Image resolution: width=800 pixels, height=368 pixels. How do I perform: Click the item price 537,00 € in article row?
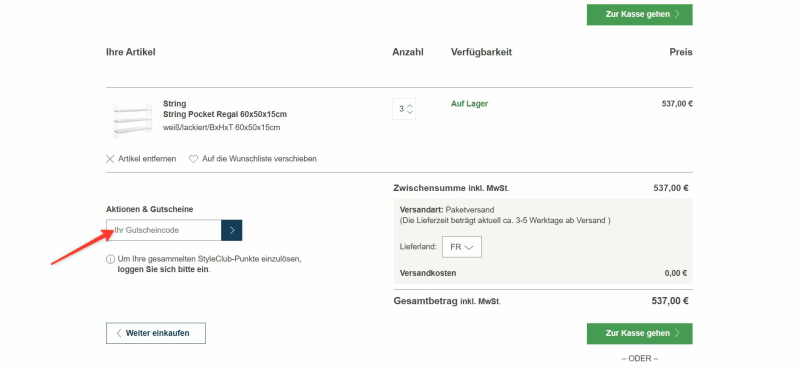pyautogui.click(x=677, y=104)
